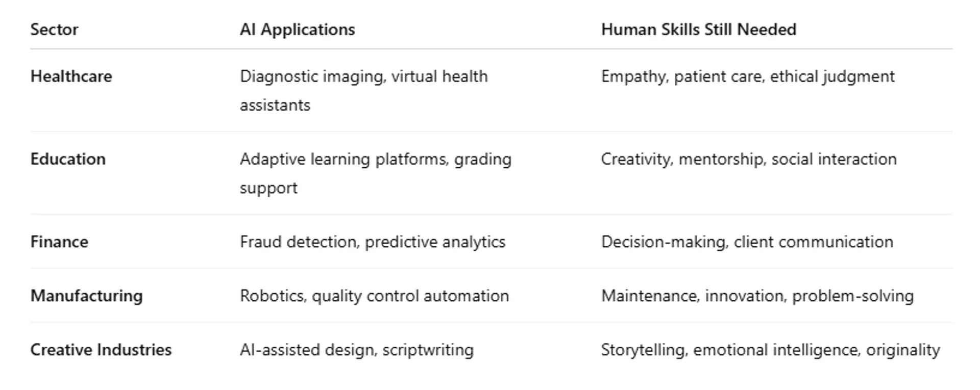Click the Creativity, mentorship, social interaction cell
Viewport: 980px width, 390px height.
point(748,159)
